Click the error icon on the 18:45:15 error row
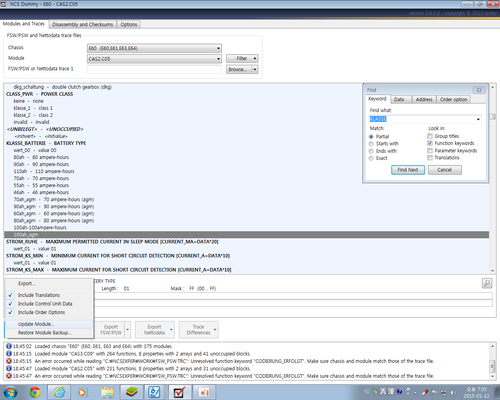The width and height of the screenshot is (500, 400). (9, 361)
